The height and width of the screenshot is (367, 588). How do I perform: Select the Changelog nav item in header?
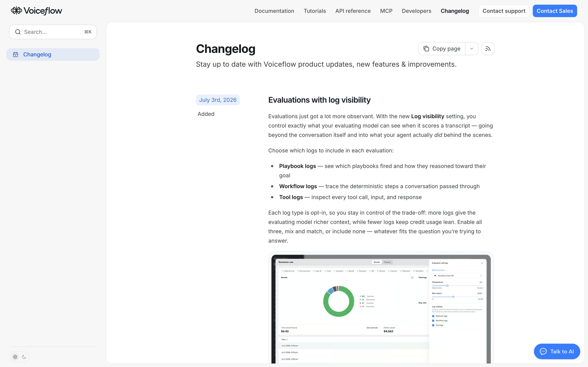click(455, 11)
